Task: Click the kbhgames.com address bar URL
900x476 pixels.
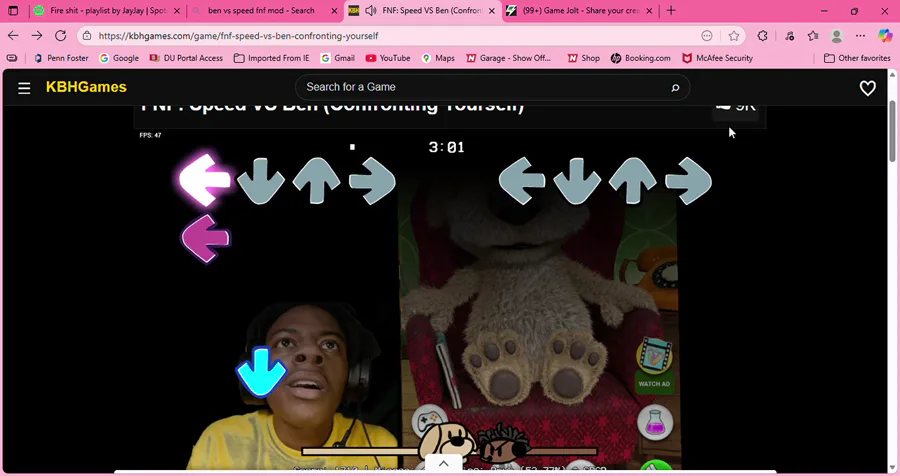Action: [238, 36]
